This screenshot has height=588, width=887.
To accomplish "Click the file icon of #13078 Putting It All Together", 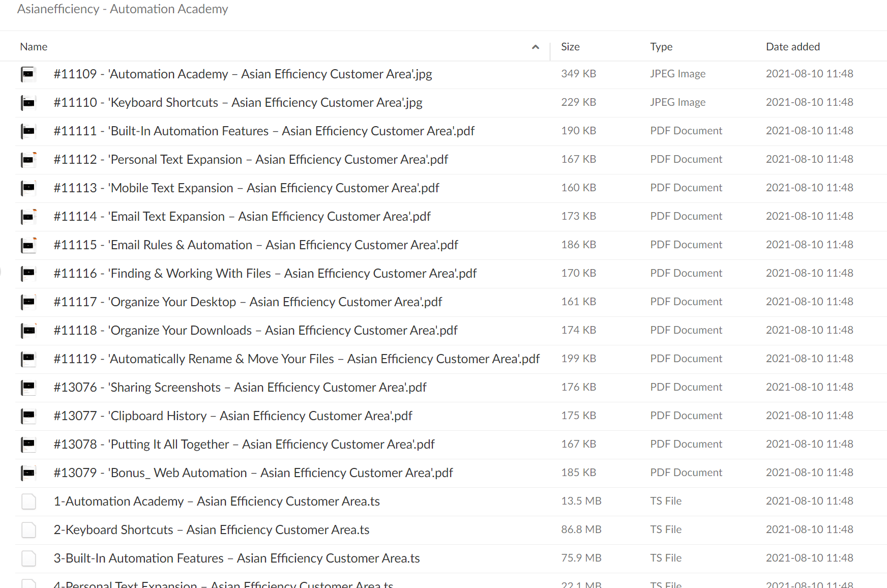I will coord(29,445).
